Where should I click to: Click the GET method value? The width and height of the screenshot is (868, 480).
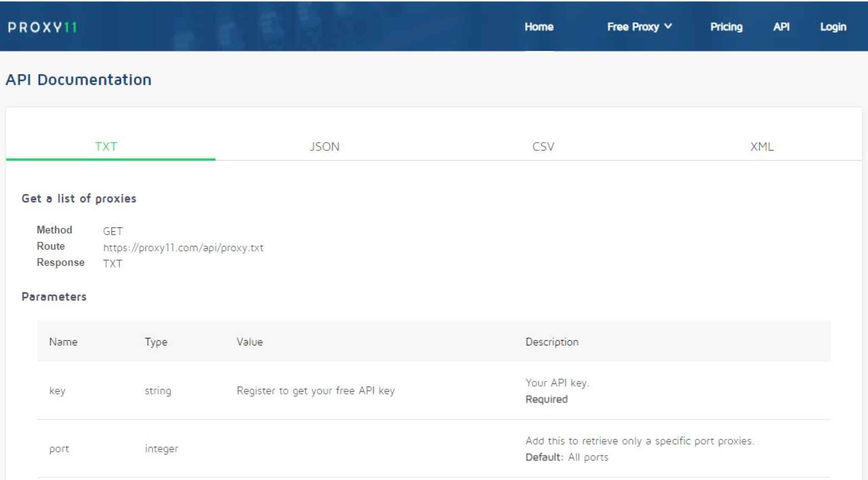click(113, 231)
